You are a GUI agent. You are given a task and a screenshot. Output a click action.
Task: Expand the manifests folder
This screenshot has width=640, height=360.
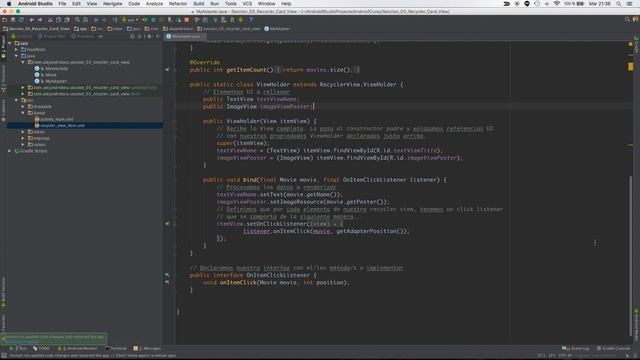[16, 49]
